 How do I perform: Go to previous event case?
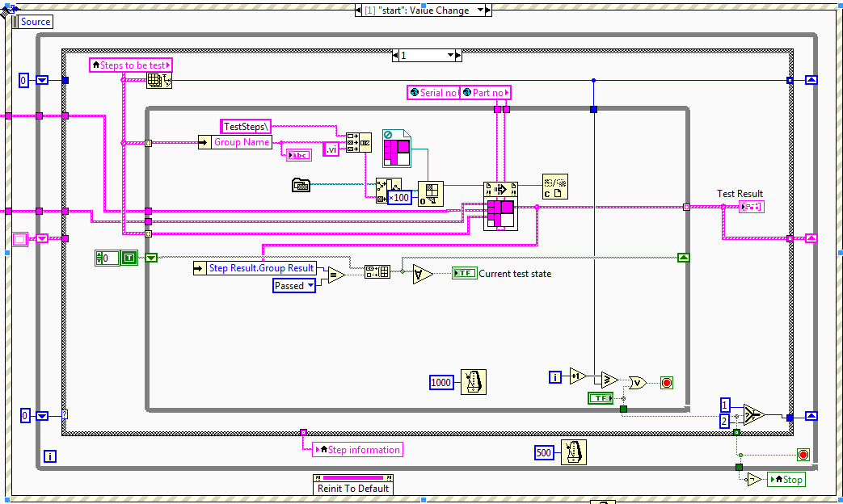[359, 10]
